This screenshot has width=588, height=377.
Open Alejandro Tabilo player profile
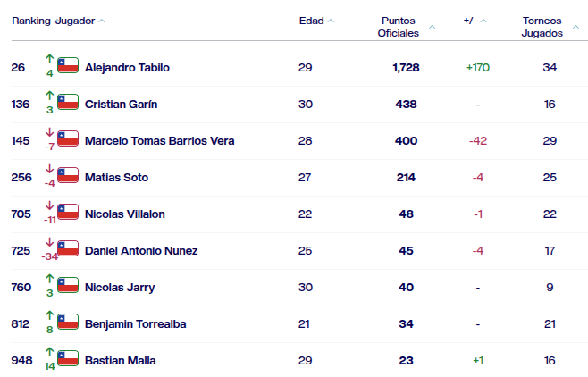point(127,68)
